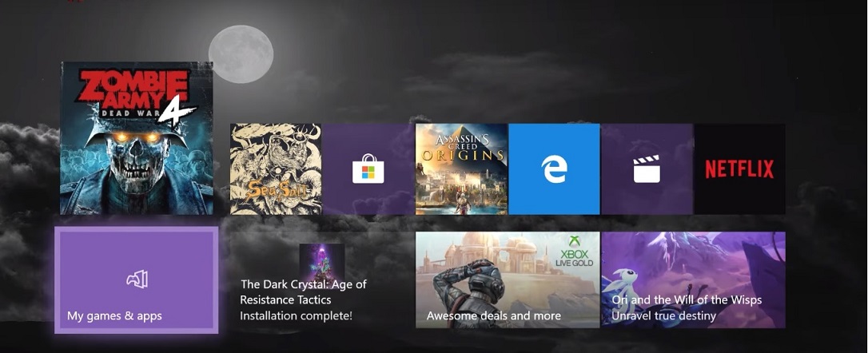Open the Microsoft Edge browser tile
This screenshot has width=868, height=353.
click(x=554, y=169)
